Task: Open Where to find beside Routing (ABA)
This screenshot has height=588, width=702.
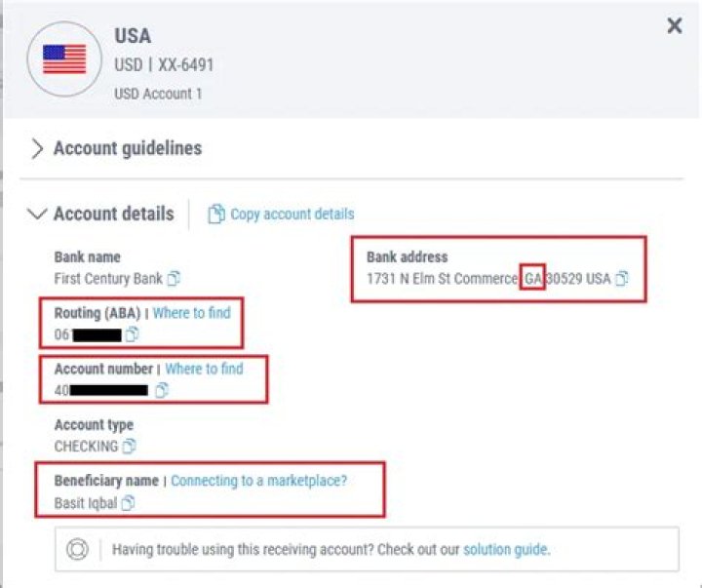Action: point(192,313)
